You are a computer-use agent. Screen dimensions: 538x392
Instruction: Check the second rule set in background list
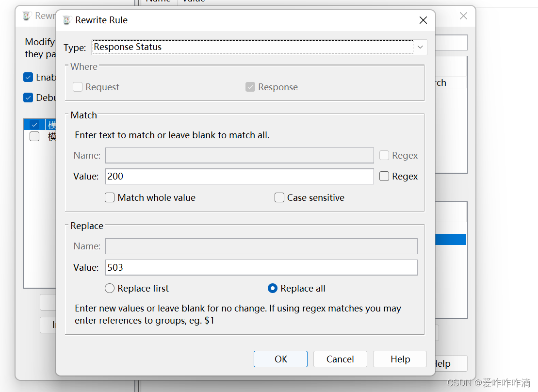point(34,137)
